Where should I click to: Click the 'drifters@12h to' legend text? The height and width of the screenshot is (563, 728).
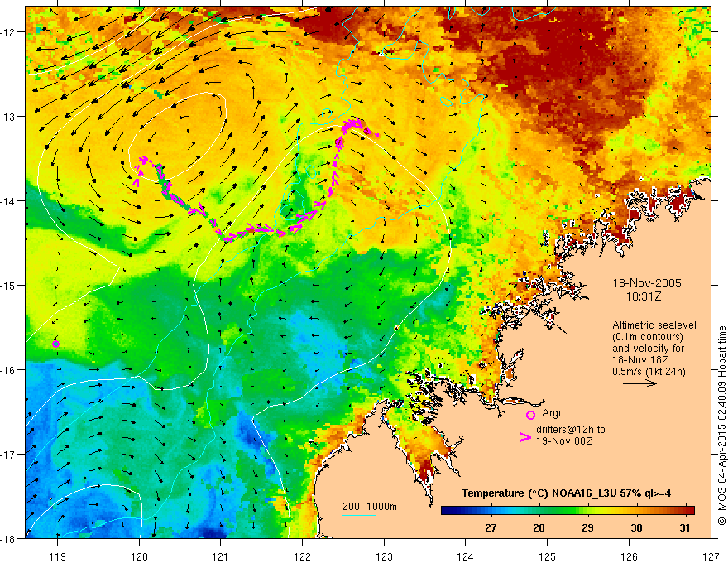point(571,430)
